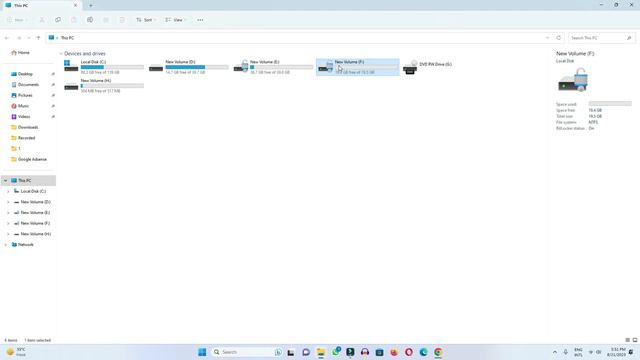This screenshot has width=640, height=360.
Task: Open Home in the navigation pane
Action: [20, 53]
